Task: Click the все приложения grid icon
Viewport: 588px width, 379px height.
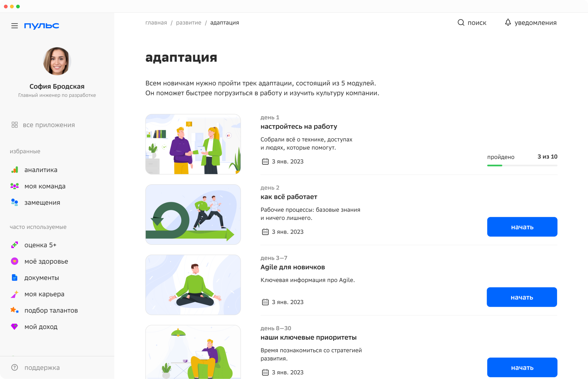Action: point(15,125)
